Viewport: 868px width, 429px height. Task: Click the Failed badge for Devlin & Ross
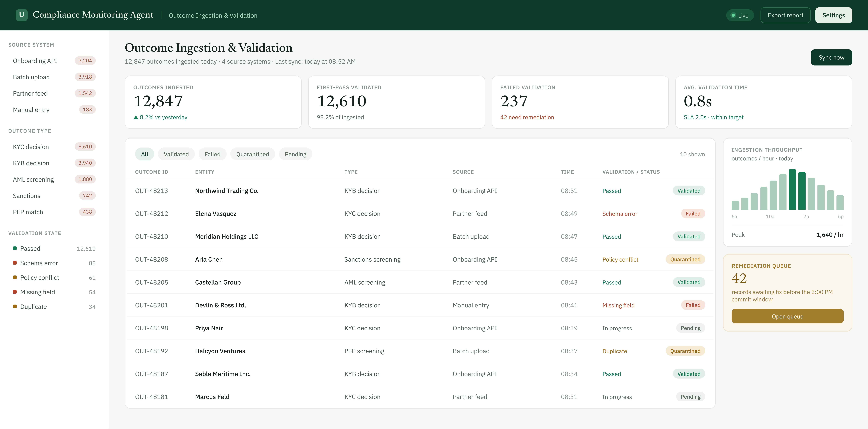pyautogui.click(x=693, y=305)
